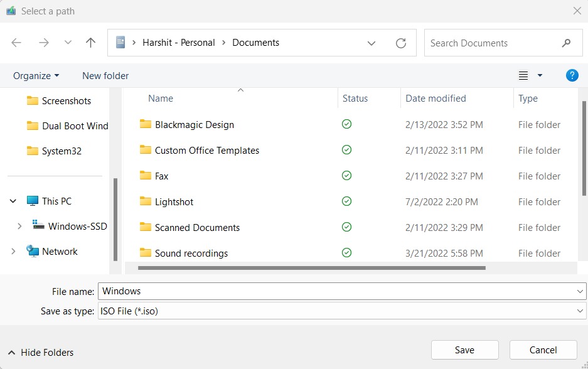This screenshot has width=588, height=369.
Task: Click the File name input field
Action: [336, 291]
